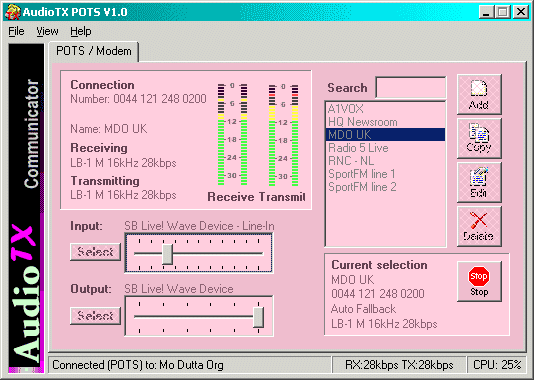Maximize the AudioTX POTS window
Screen dimensions: 534x380
(x=503, y=12)
